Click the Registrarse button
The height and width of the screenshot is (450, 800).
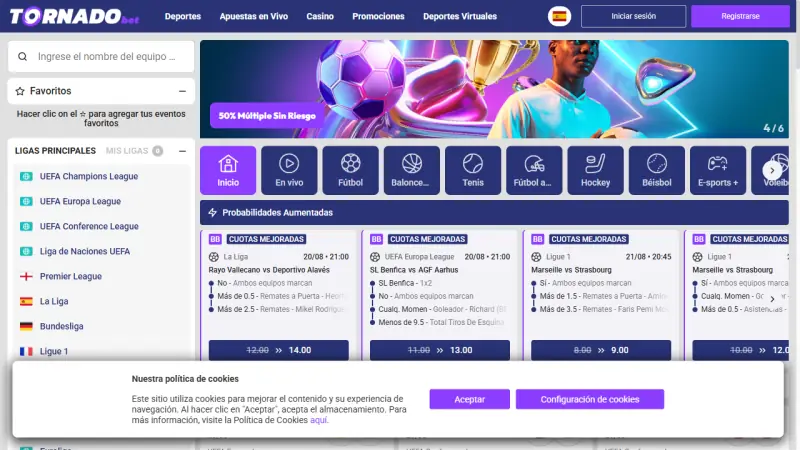(x=740, y=16)
